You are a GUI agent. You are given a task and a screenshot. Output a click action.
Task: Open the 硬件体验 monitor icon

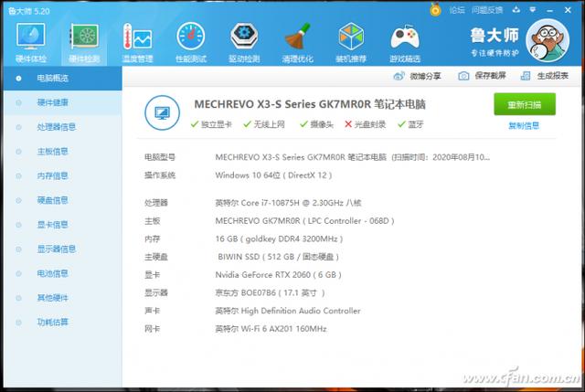pyautogui.click(x=30, y=42)
